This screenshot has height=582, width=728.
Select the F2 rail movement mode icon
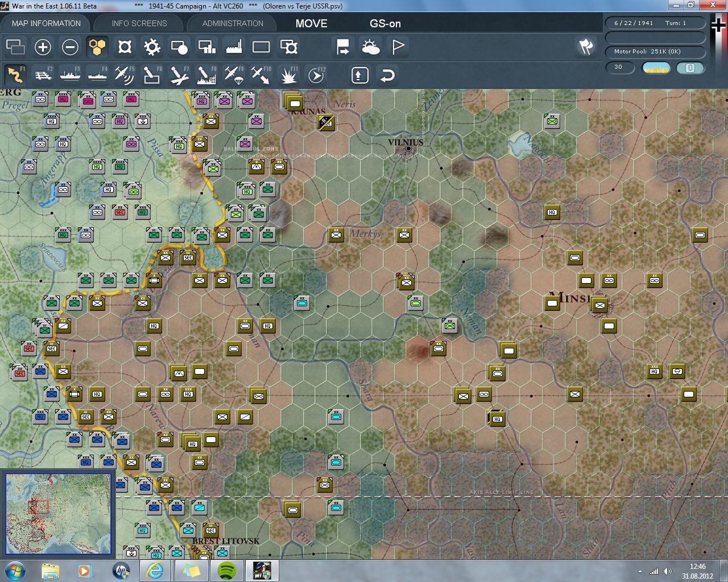(x=43, y=75)
